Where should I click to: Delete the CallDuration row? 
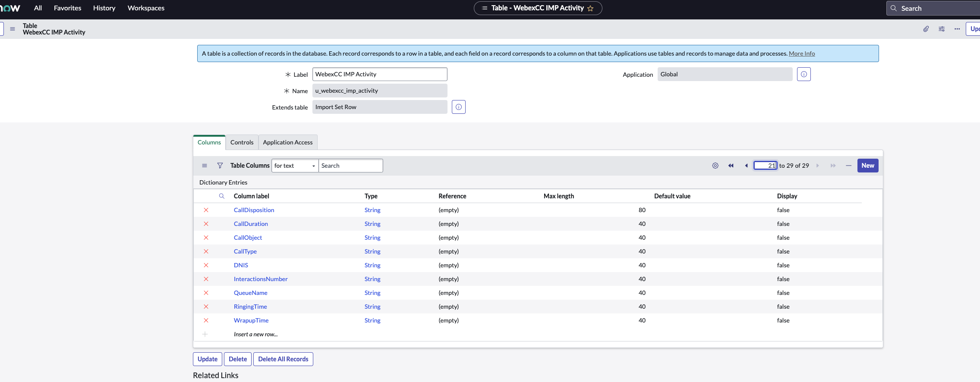coord(206,224)
